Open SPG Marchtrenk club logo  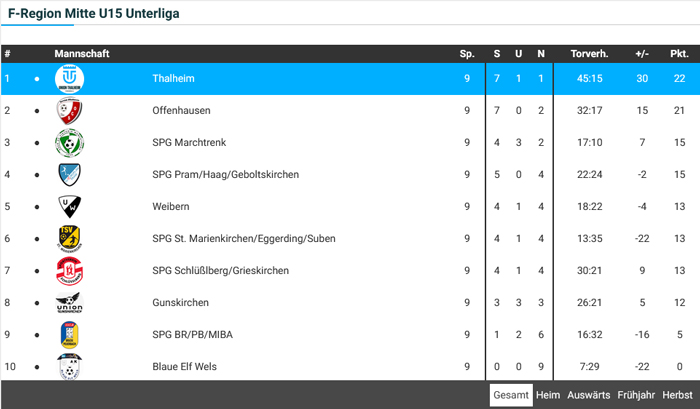(x=69, y=142)
